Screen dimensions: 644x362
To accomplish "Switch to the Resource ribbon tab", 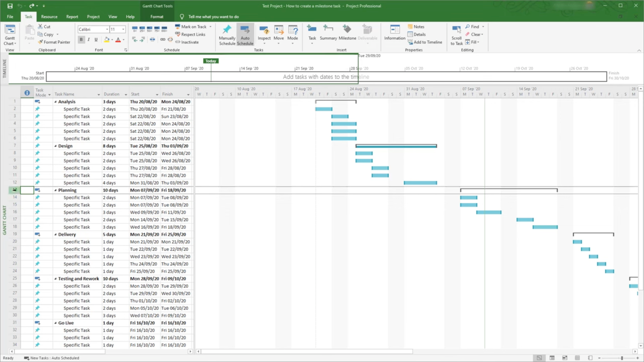I will coord(49,17).
